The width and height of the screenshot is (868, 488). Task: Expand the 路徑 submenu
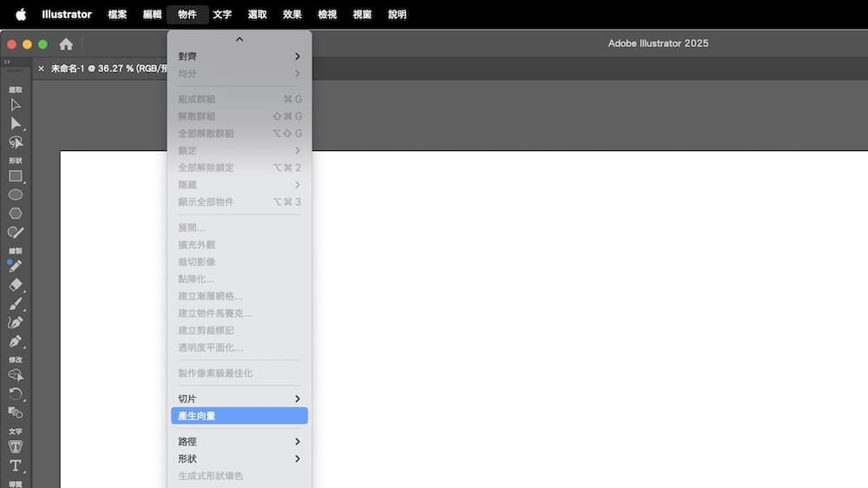(240, 441)
